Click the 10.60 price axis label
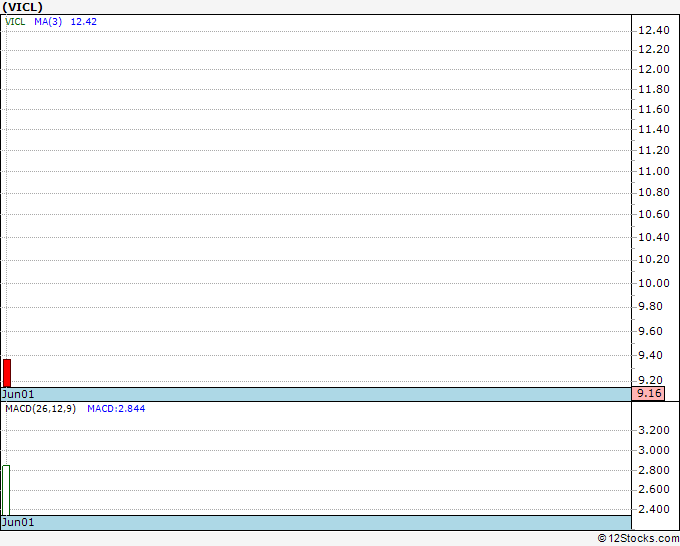The width and height of the screenshot is (680, 546). pyautogui.click(x=654, y=214)
